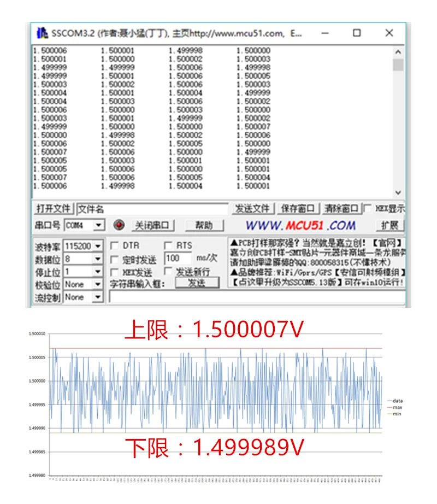The width and height of the screenshot is (437, 504).
Task: Click the receive window scroll-up arrow
Action: [398, 52]
